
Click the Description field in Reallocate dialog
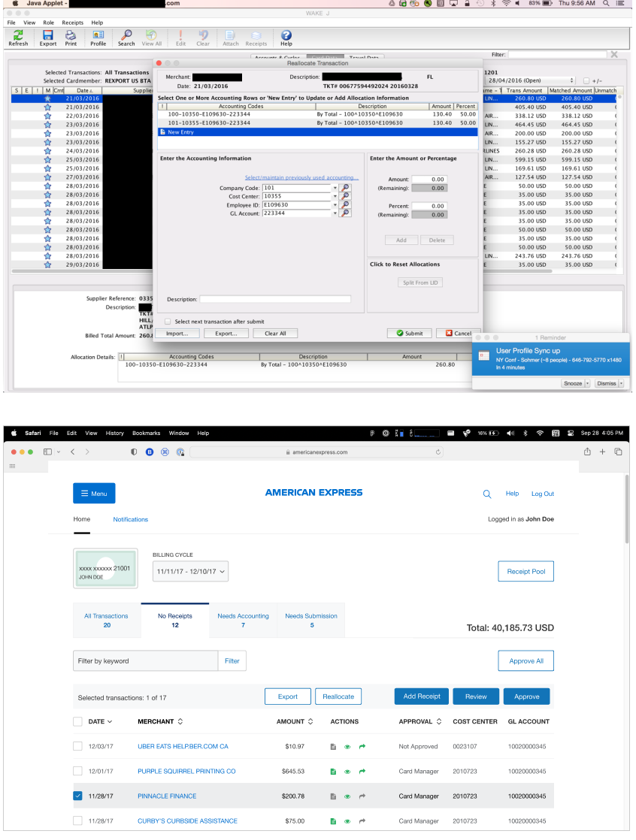275,299
